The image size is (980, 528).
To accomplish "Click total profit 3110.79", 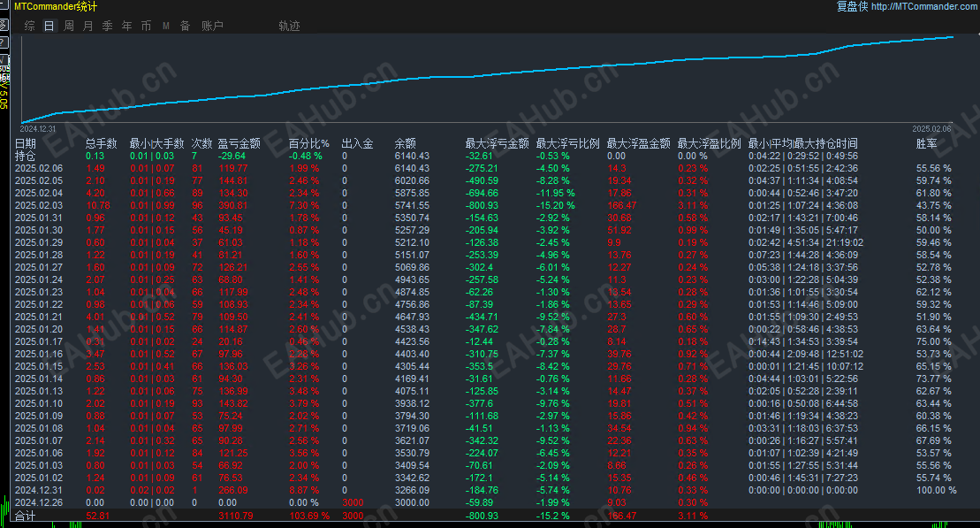I will [x=236, y=517].
